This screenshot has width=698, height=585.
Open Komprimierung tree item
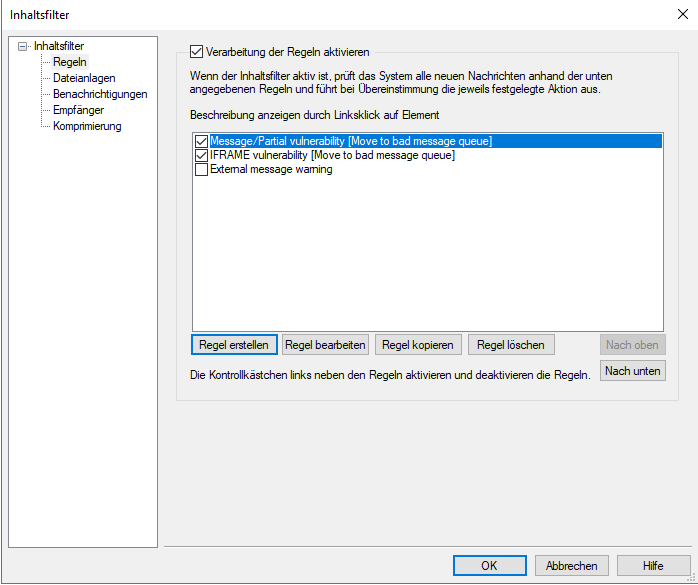(x=87, y=126)
